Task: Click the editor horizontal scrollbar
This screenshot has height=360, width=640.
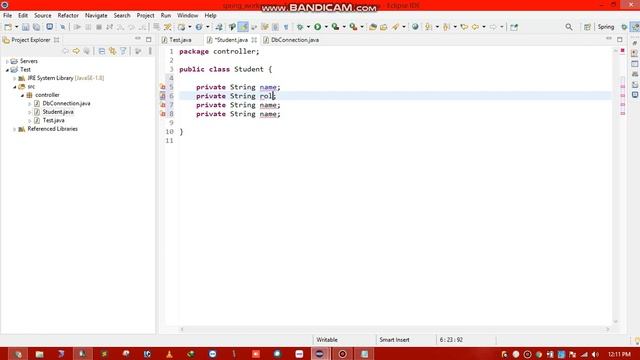Action: [395, 329]
